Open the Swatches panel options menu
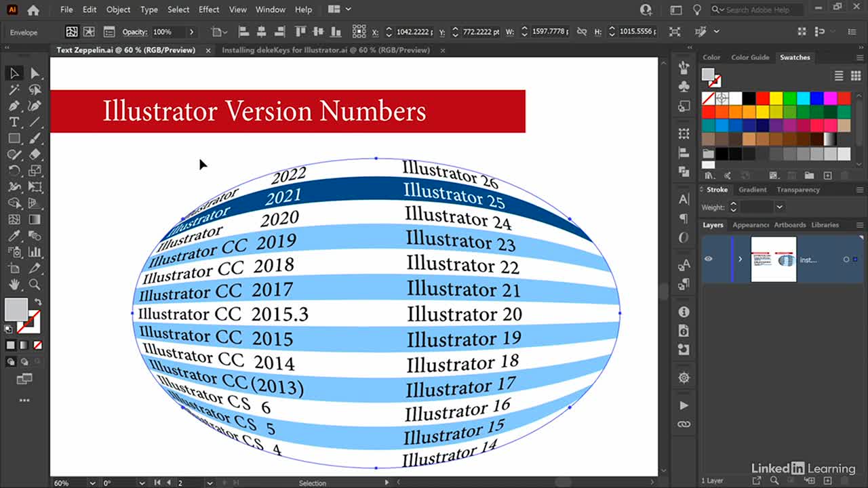Image resolution: width=868 pixels, height=488 pixels. click(x=860, y=58)
